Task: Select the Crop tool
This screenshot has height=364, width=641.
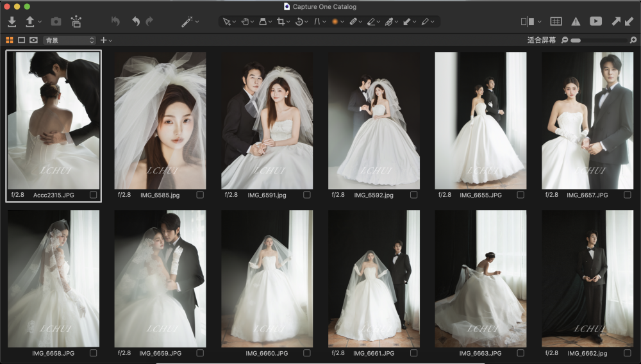Action: (281, 21)
